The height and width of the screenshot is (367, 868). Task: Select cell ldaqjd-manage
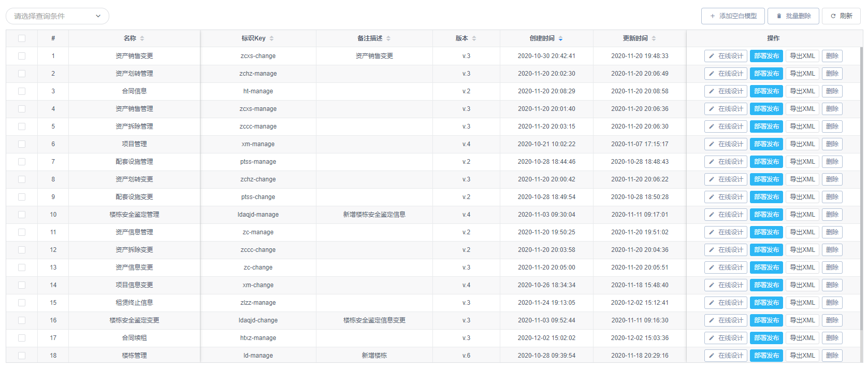258,215
